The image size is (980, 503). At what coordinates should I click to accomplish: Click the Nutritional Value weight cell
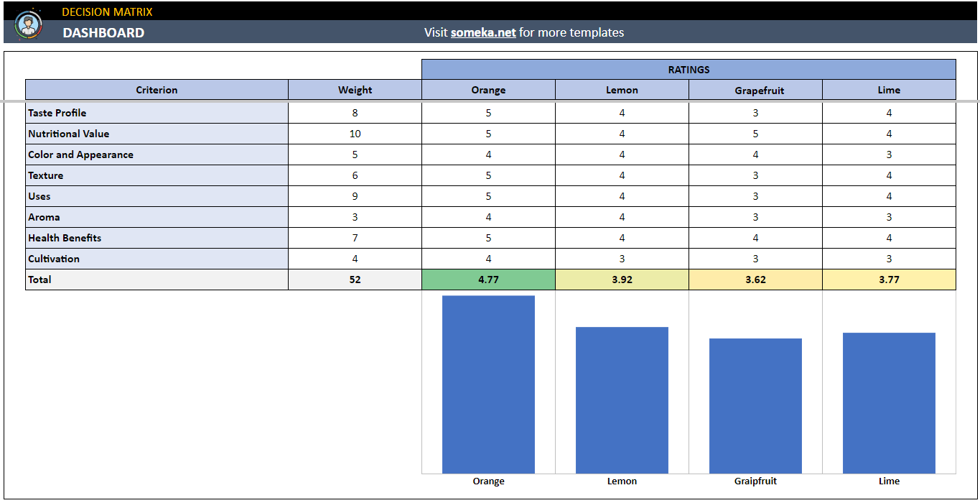click(355, 134)
